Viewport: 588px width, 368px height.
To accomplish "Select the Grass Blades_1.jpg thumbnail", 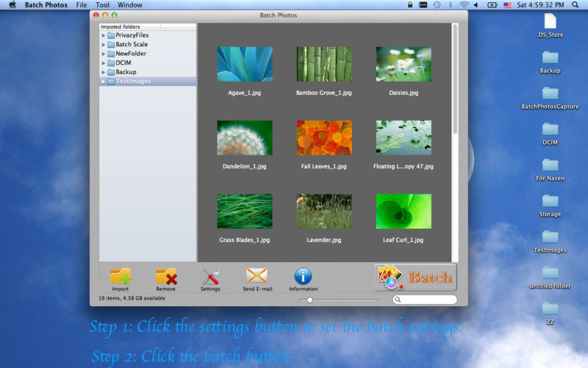I will click(245, 211).
